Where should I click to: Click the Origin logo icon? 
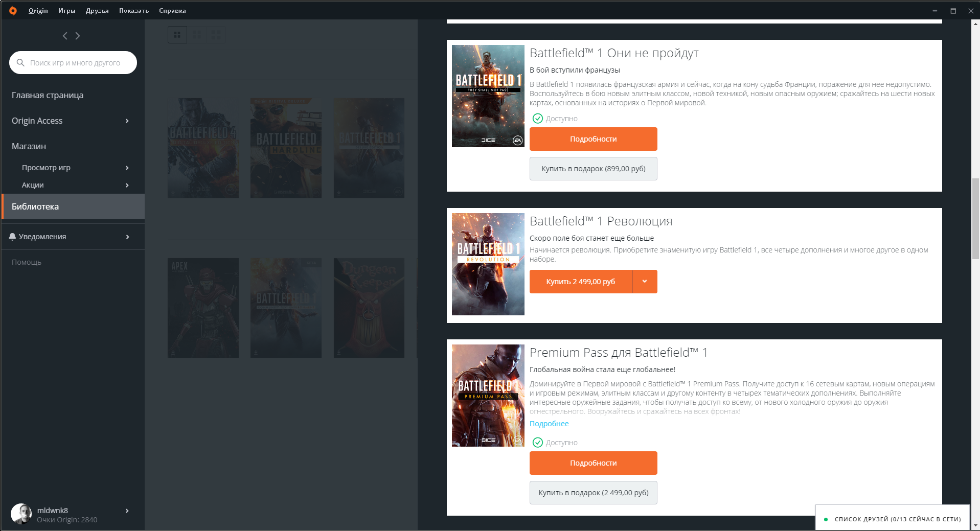[x=13, y=10]
